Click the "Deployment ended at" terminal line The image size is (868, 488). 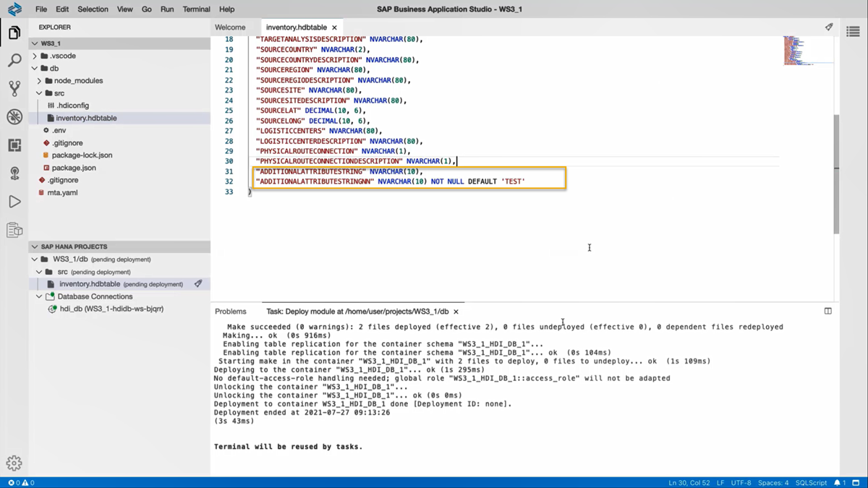(x=302, y=412)
